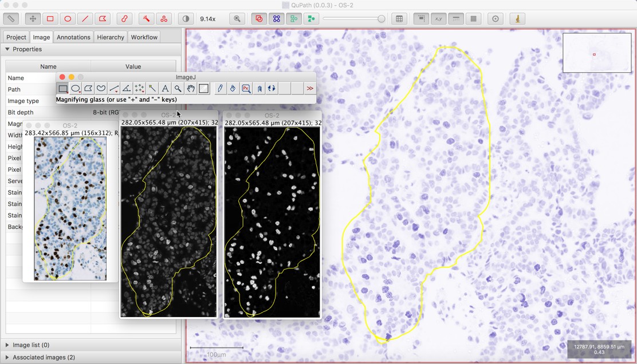Close the ImageJ toolbar window

coord(62,77)
